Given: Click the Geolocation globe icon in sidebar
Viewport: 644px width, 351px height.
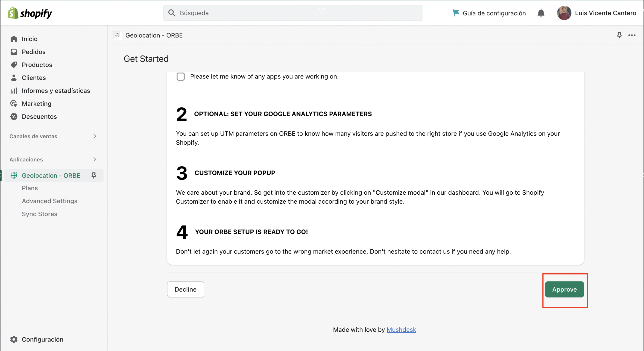Looking at the screenshot, I should tap(14, 175).
